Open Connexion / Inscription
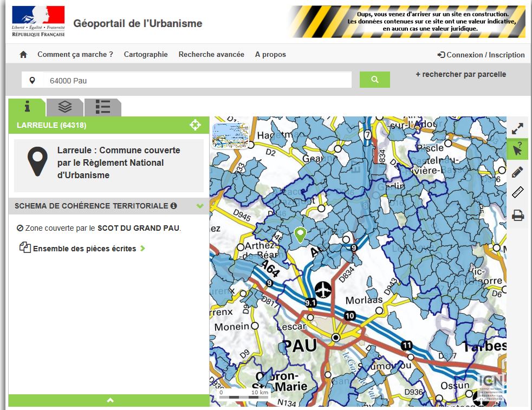The height and width of the screenshot is (410, 532). click(481, 55)
